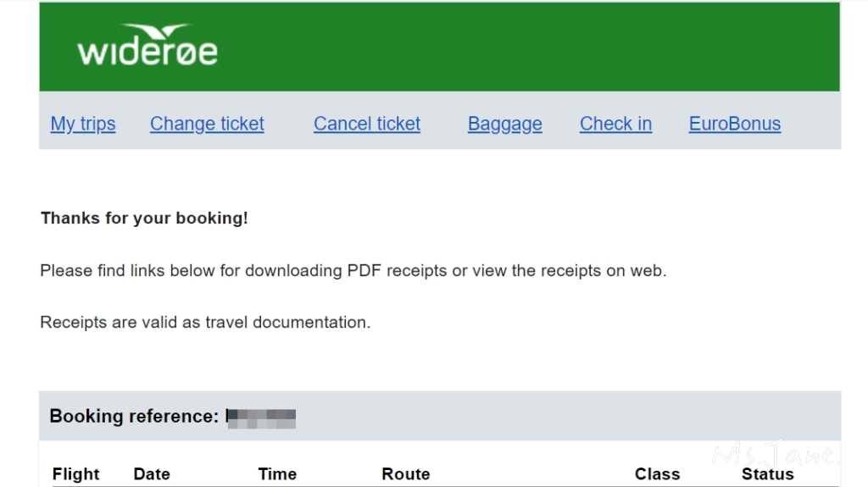868x487 pixels.
Task: Click the travel documentation sentence
Action: [x=205, y=323]
